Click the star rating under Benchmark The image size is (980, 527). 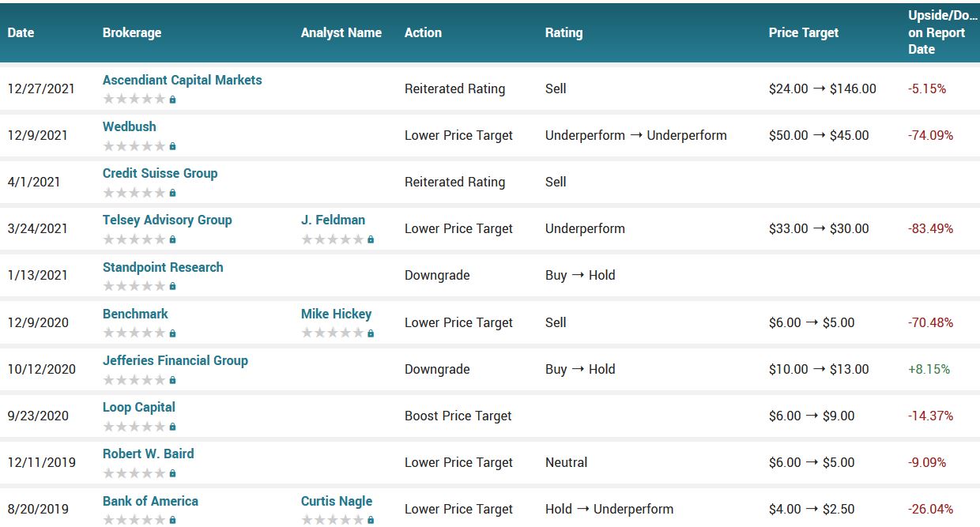pos(134,333)
